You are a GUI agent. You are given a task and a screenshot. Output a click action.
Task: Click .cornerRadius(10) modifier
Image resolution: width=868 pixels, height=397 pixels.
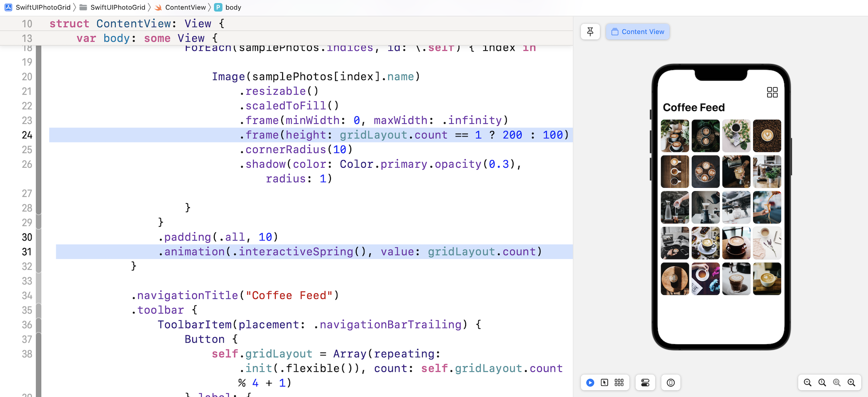coord(296,150)
